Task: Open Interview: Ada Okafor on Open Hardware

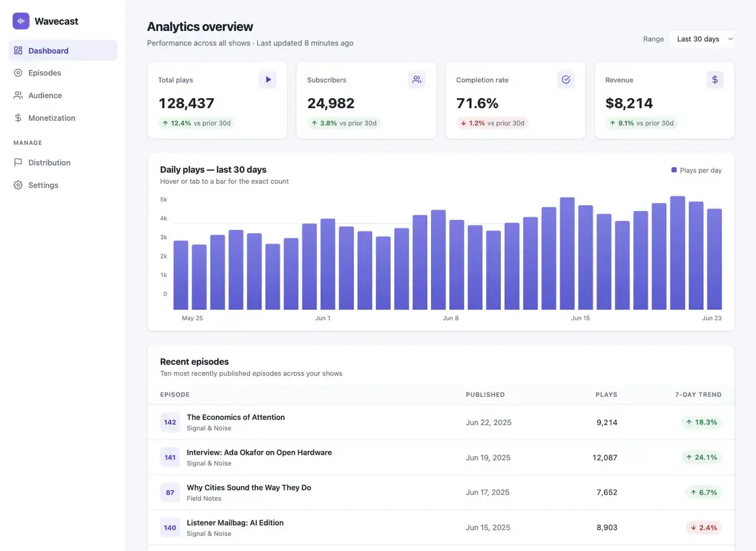Action: [x=260, y=452]
